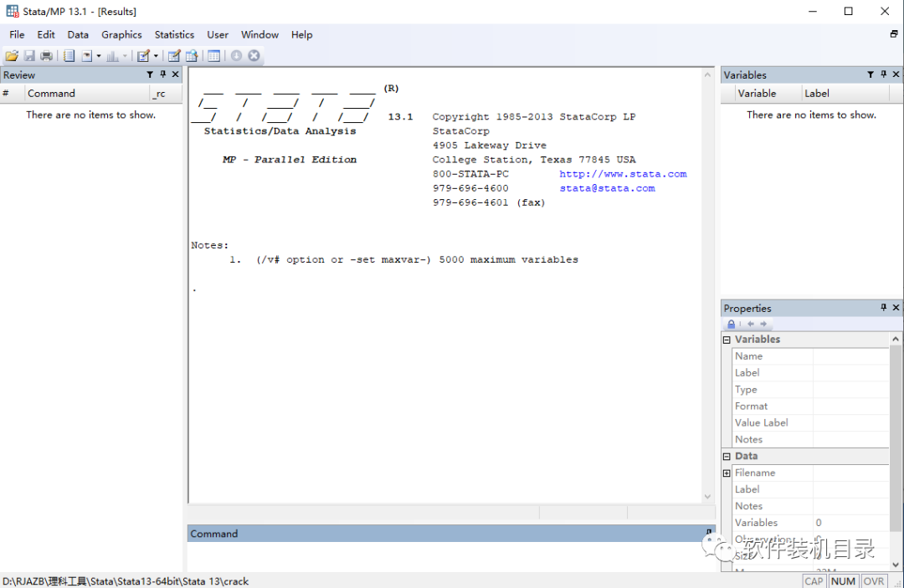The image size is (904, 588).
Task: Click in the Command input area
Action: click(451, 556)
